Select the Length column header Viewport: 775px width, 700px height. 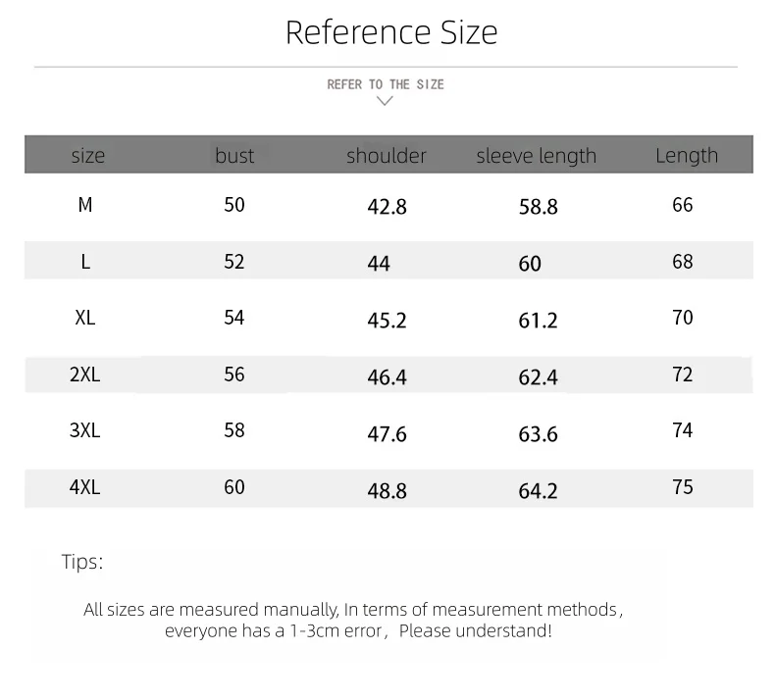point(687,156)
